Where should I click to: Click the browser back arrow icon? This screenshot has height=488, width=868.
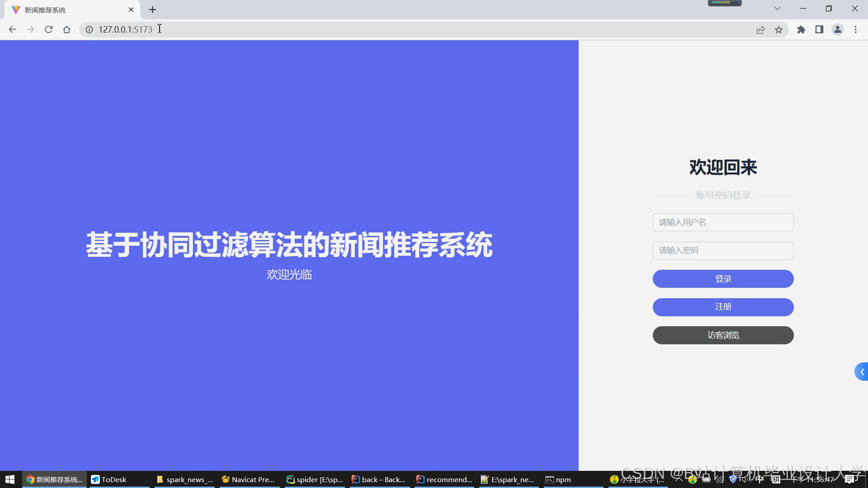coord(12,29)
